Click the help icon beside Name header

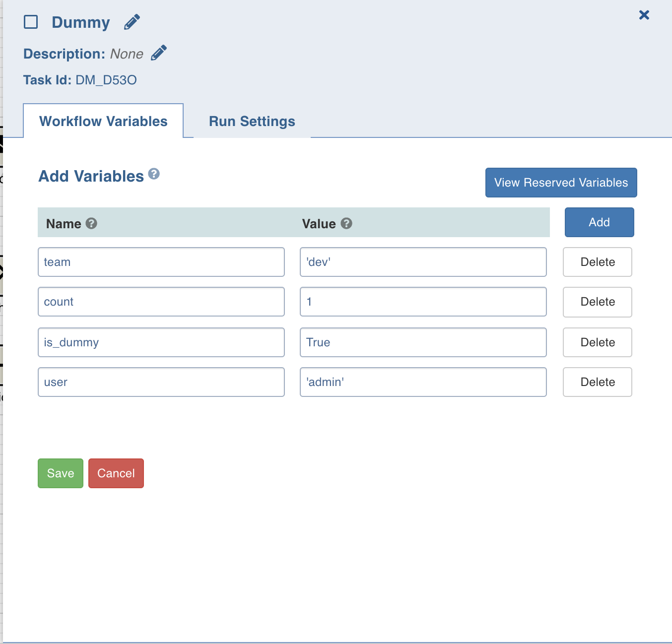click(91, 223)
